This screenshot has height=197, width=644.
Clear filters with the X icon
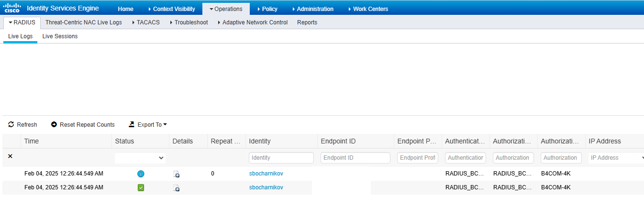pyautogui.click(x=11, y=156)
